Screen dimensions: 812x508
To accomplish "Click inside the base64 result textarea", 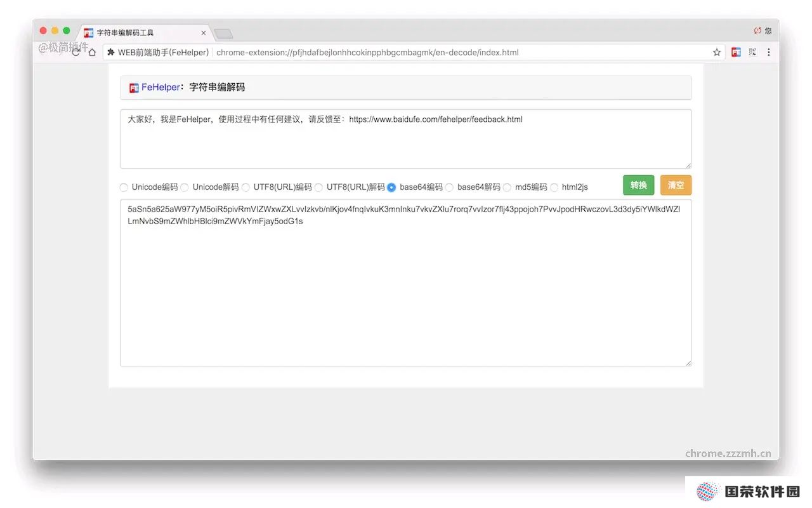I will tap(406, 283).
